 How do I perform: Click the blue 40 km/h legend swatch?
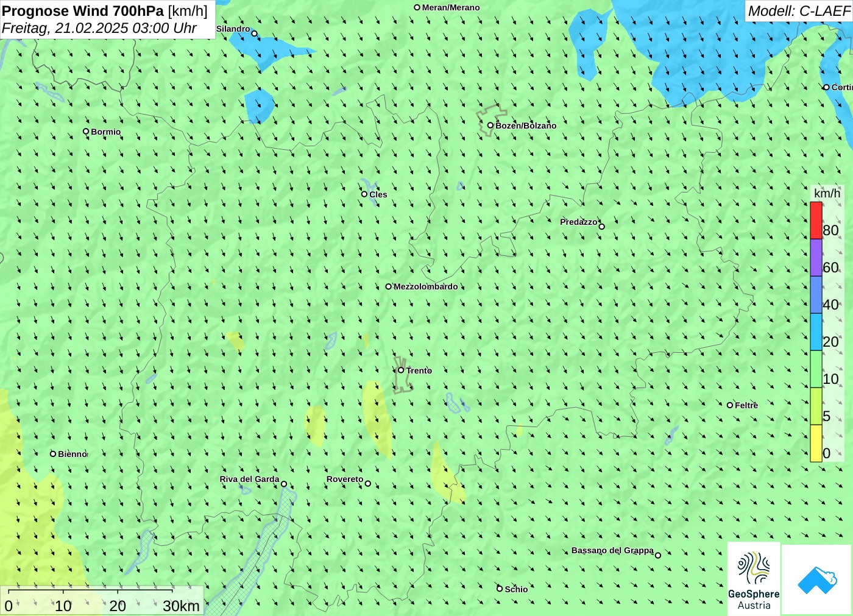(x=816, y=295)
